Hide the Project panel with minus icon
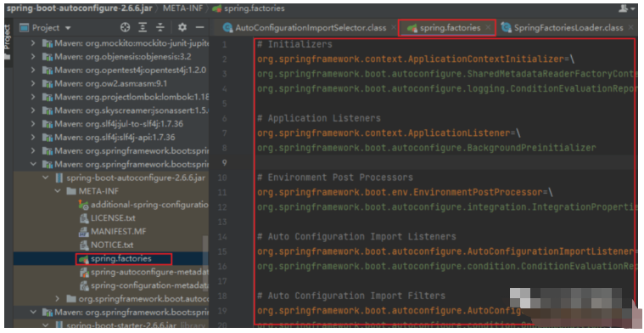Screen dimensions: 644x333 point(200,27)
